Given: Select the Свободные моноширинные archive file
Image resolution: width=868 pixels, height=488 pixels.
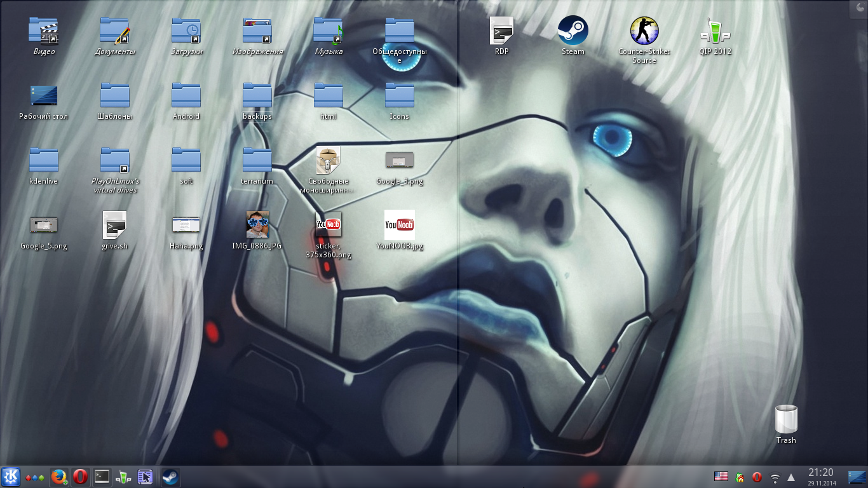Looking at the screenshot, I should pos(329,160).
